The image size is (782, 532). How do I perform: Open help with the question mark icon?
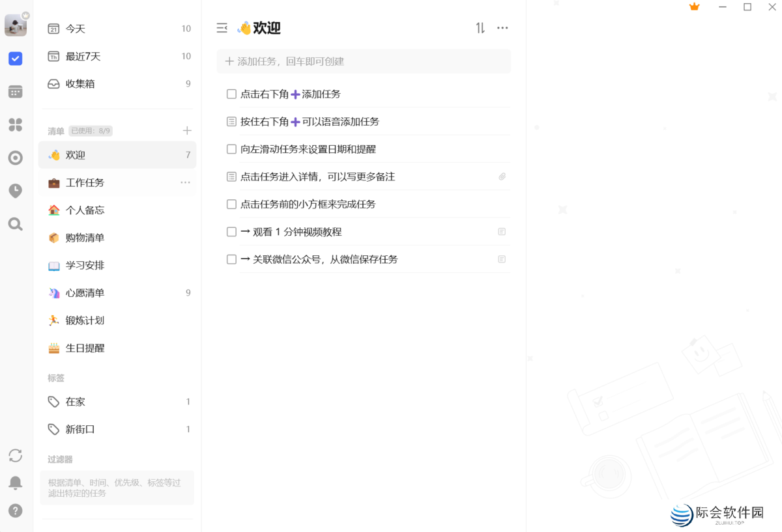point(16,511)
